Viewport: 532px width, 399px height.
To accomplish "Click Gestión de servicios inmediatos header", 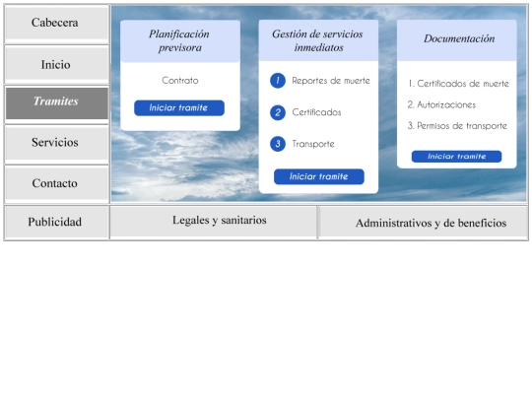I will click(318, 40).
